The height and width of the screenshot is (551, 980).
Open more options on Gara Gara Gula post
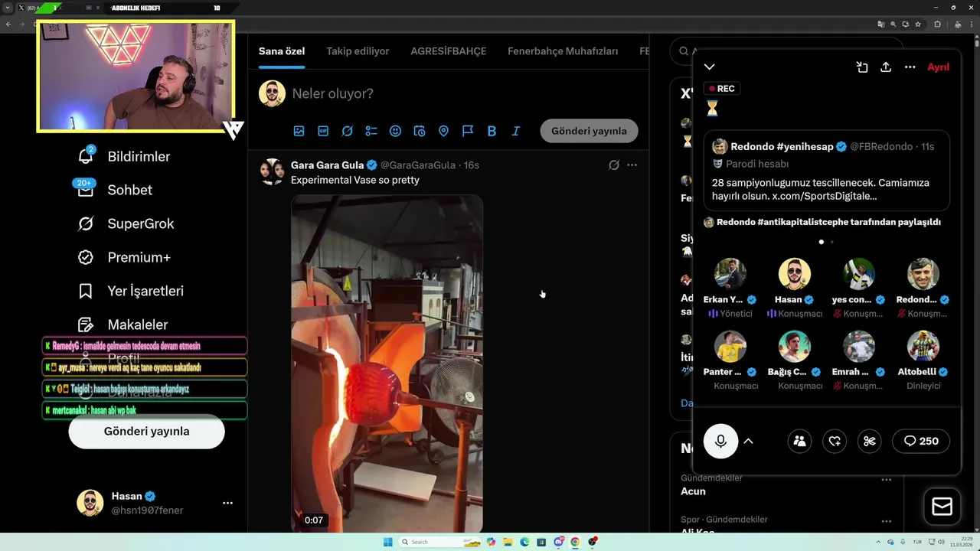point(632,165)
